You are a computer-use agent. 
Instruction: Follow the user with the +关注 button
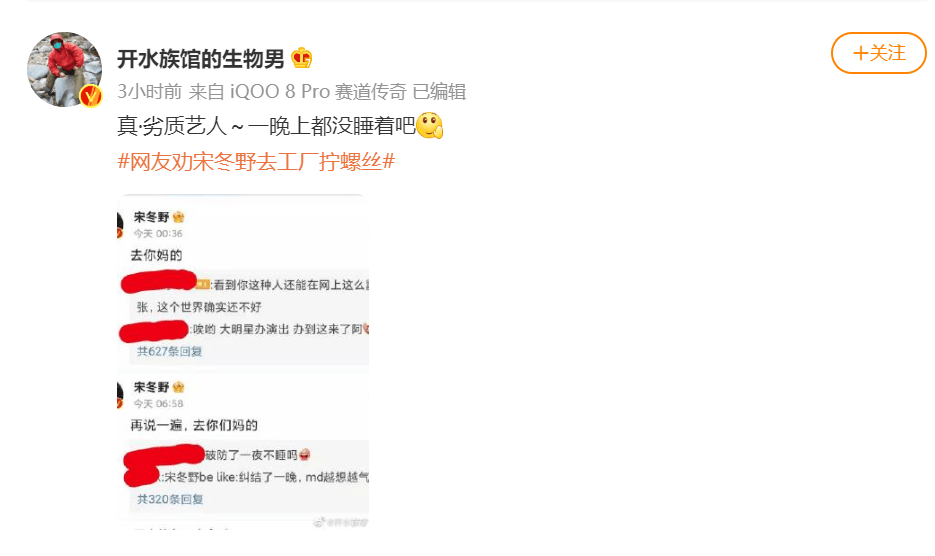(878, 53)
